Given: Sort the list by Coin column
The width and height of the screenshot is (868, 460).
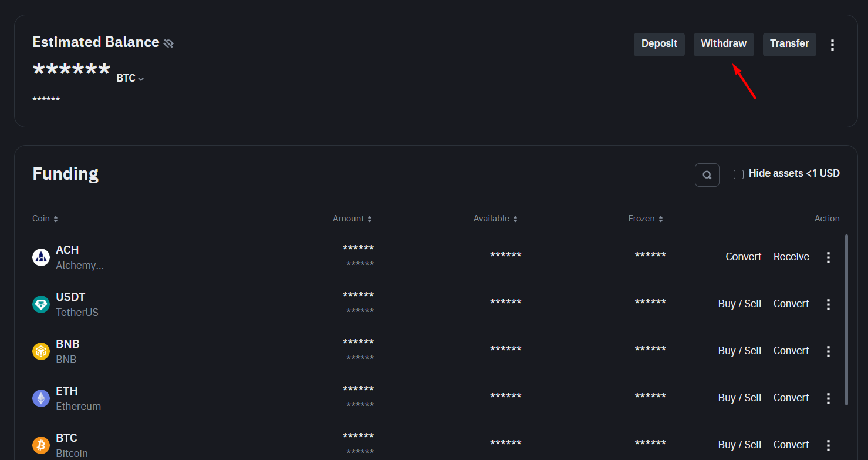Looking at the screenshot, I should click(45, 219).
